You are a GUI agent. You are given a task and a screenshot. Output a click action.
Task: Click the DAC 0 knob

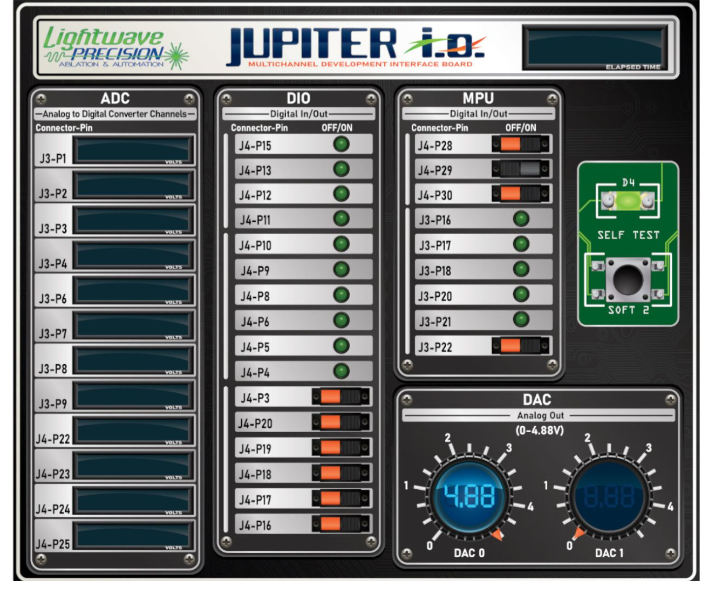tap(469, 496)
